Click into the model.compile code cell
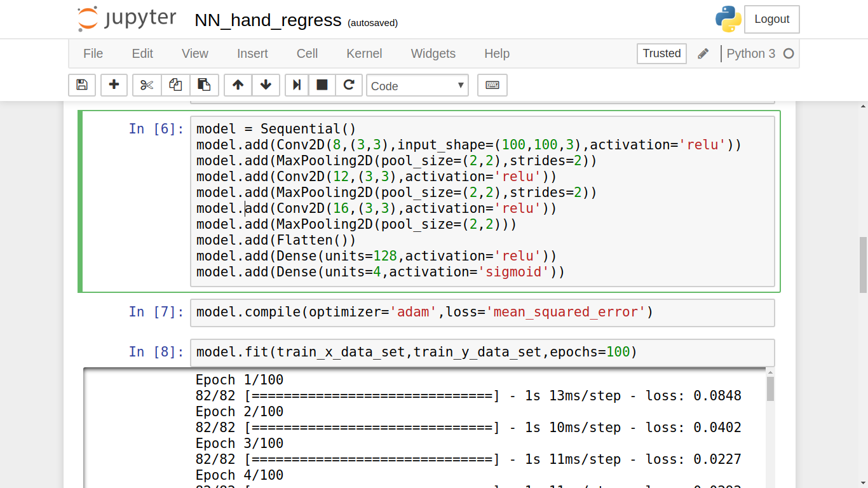Viewport: 868px width, 488px height. 482,312
